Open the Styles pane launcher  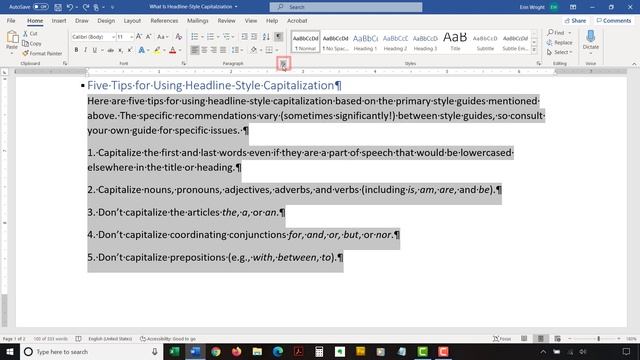coord(539,64)
